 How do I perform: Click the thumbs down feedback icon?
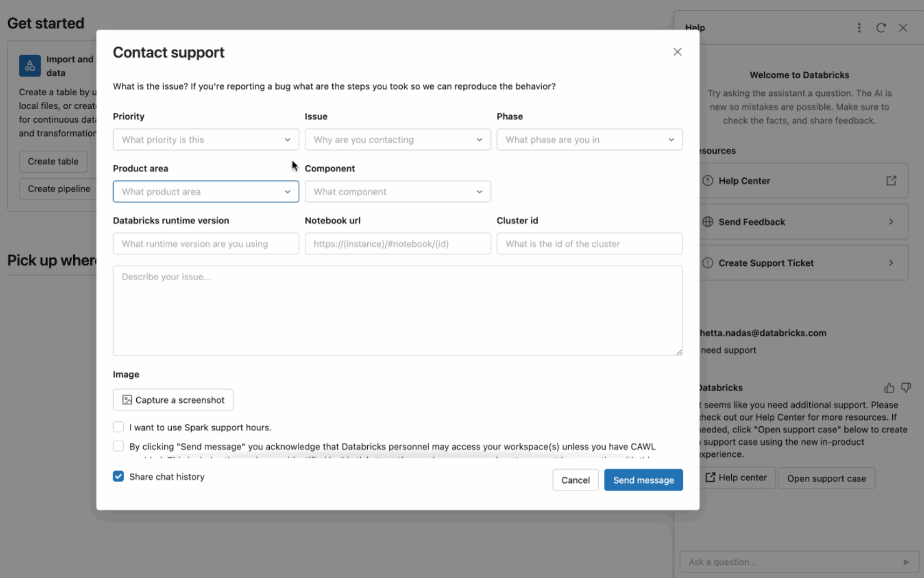pyautogui.click(x=906, y=387)
